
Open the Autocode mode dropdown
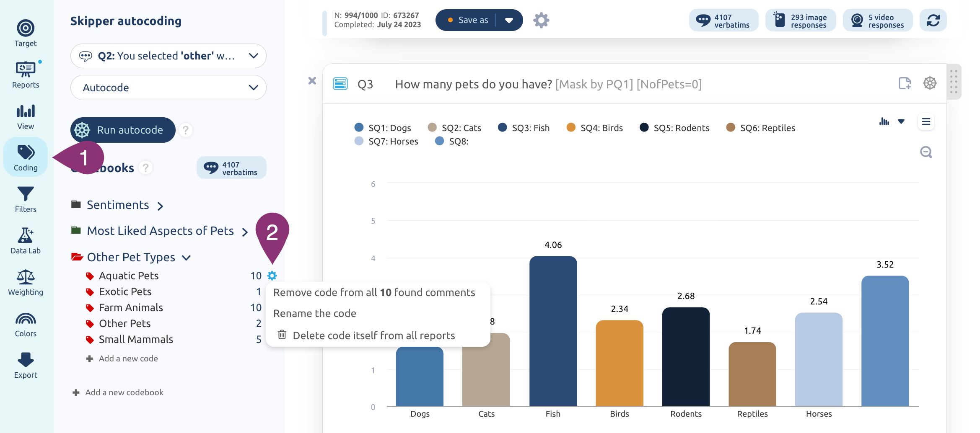pos(169,88)
